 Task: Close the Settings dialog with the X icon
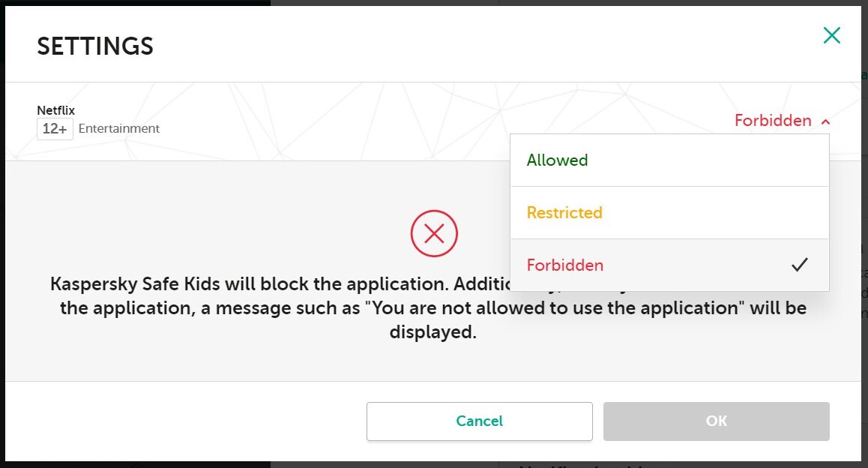(x=831, y=35)
